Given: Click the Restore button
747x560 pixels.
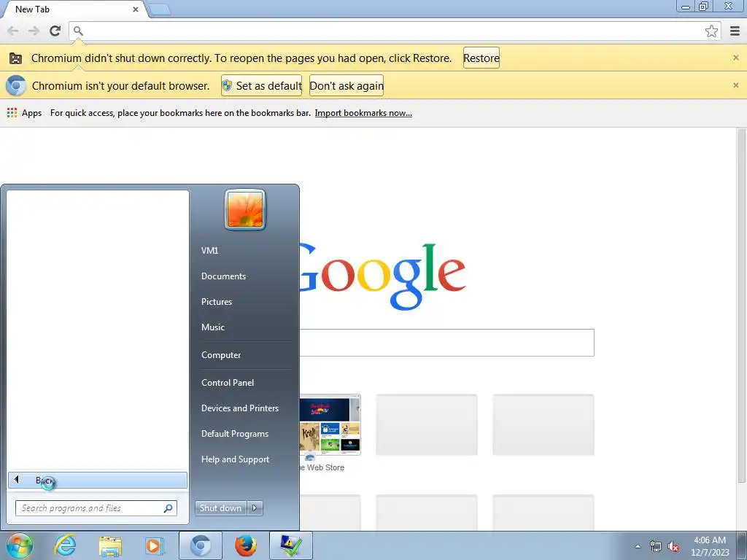Looking at the screenshot, I should point(481,58).
